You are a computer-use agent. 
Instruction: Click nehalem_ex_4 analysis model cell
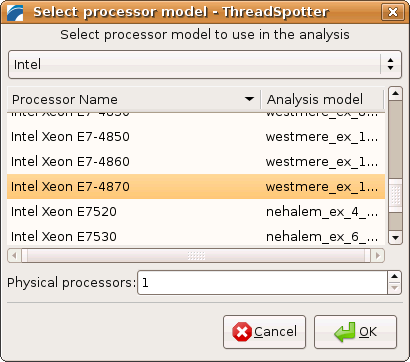click(x=322, y=212)
